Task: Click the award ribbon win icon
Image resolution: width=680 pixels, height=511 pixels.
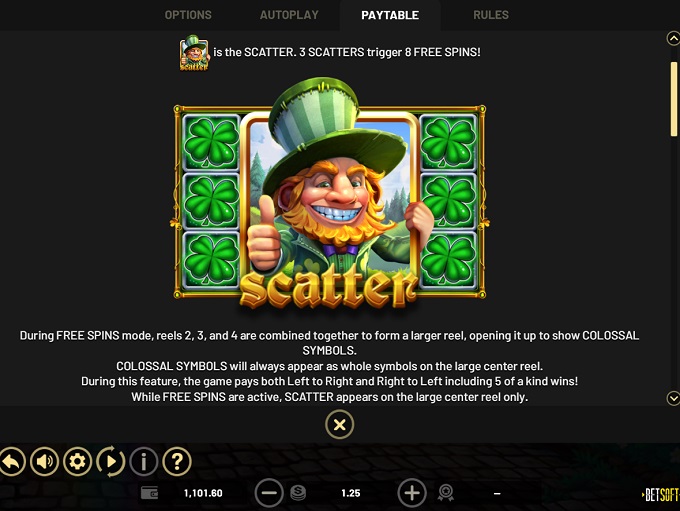Action: coord(446,493)
